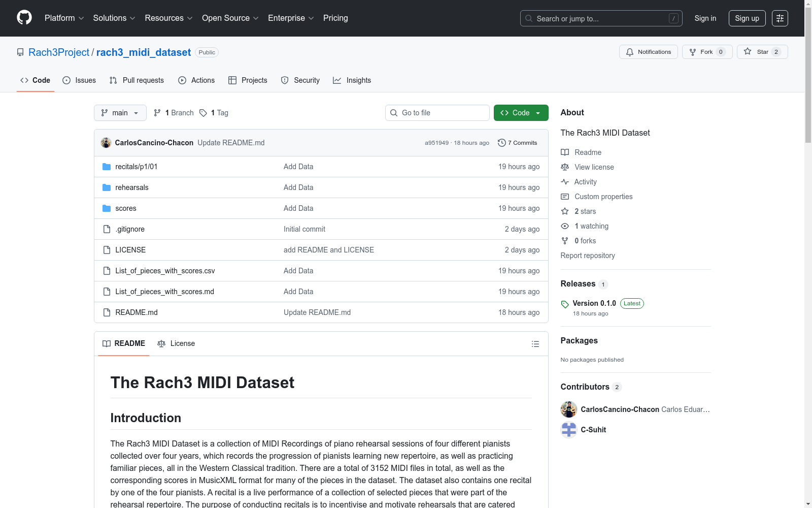Click the folder icon for scores
The height and width of the screenshot is (508, 812).
(107, 208)
